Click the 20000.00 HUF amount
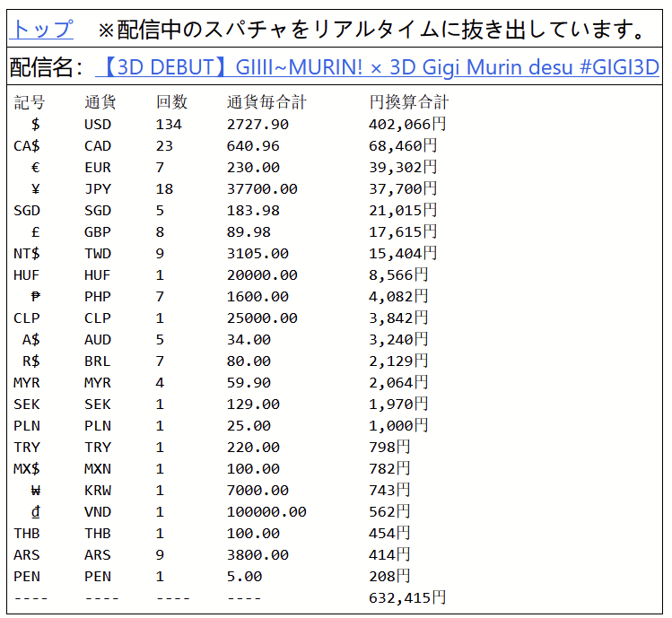The height and width of the screenshot is (618, 672). [262, 275]
